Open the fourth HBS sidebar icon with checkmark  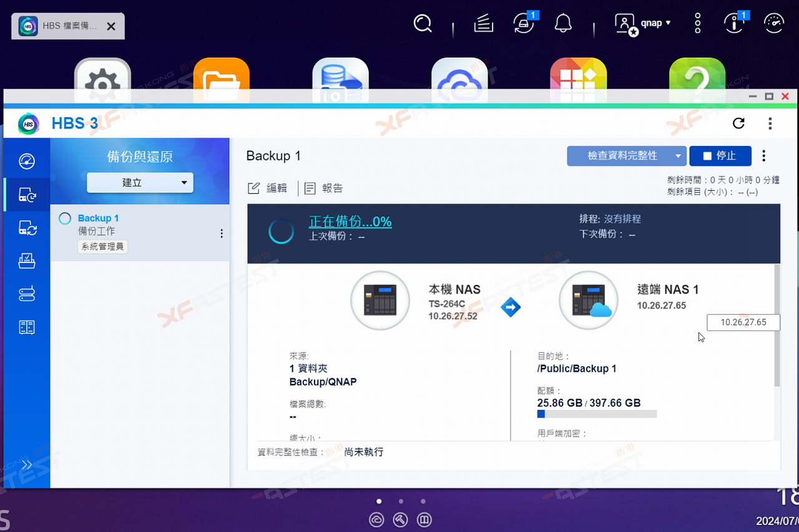tap(27, 261)
